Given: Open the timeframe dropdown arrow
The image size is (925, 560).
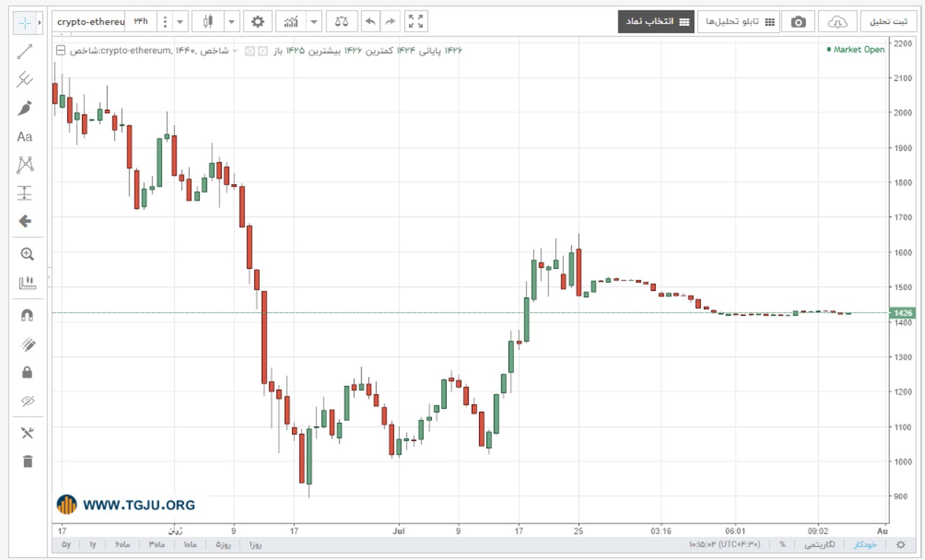Looking at the screenshot, I should click(181, 22).
